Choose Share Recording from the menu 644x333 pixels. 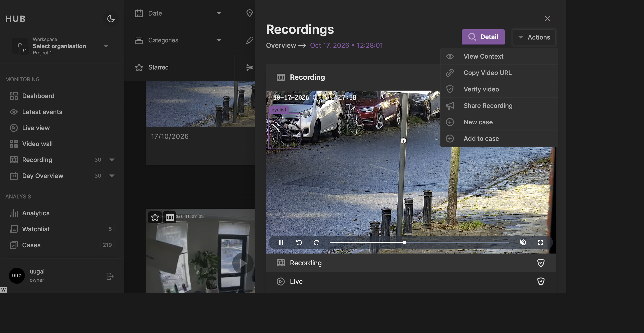tap(499, 106)
